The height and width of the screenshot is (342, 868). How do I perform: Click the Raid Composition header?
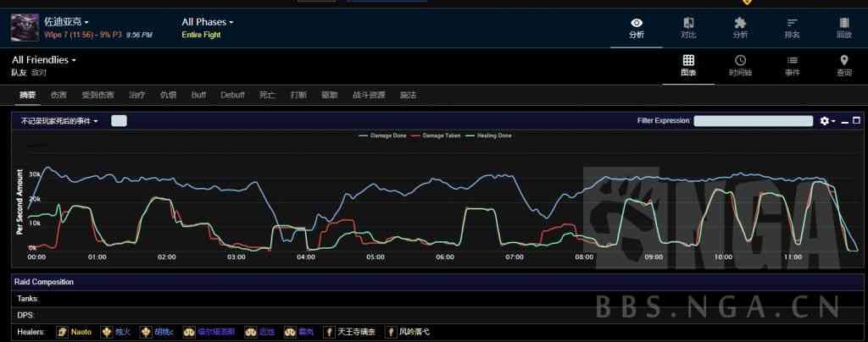[44, 282]
